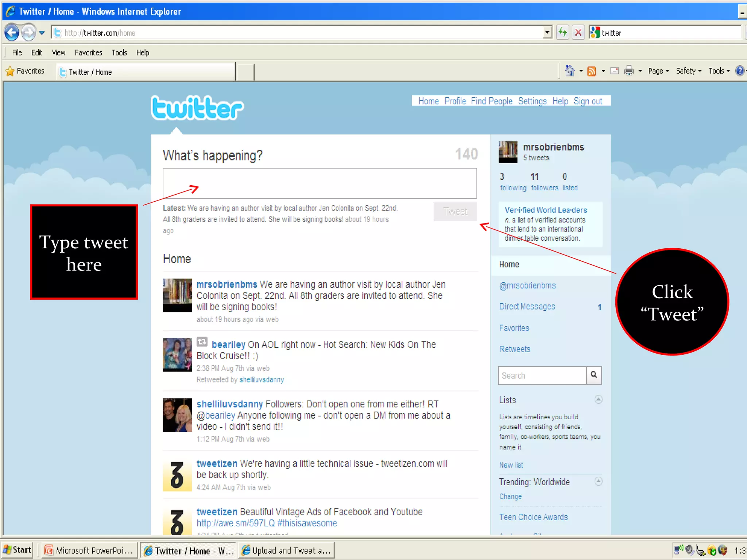747x560 pixels.
Task: Open the dropdown beside the Home icon
Action: pyautogui.click(x=581, y=71)
